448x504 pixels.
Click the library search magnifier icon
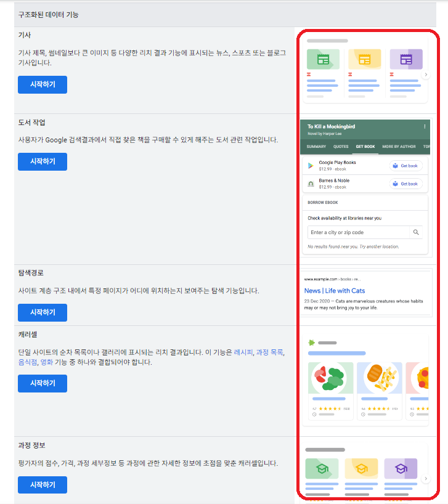[416, 232]
